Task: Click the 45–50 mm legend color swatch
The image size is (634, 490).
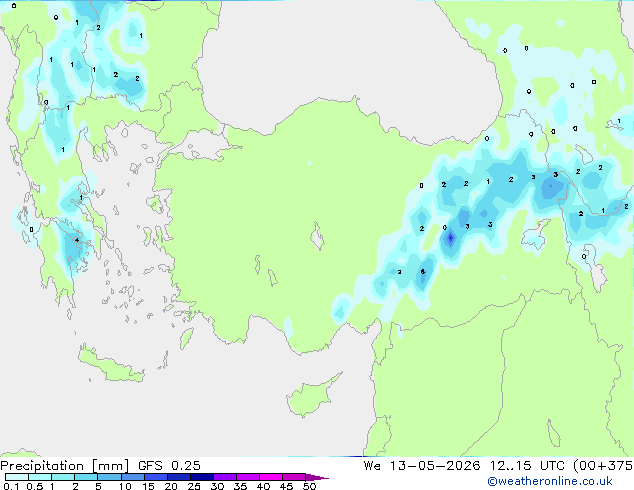Action: pos(294,477)
